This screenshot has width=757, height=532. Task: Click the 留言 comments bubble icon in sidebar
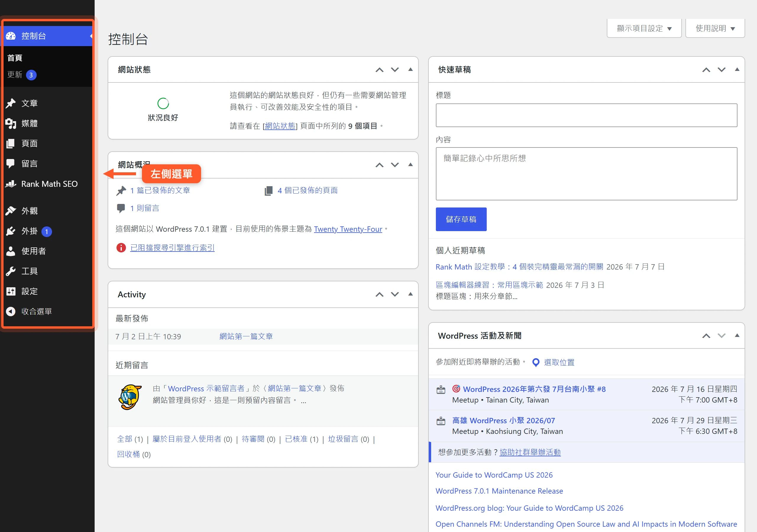click(x=11, y=163)
